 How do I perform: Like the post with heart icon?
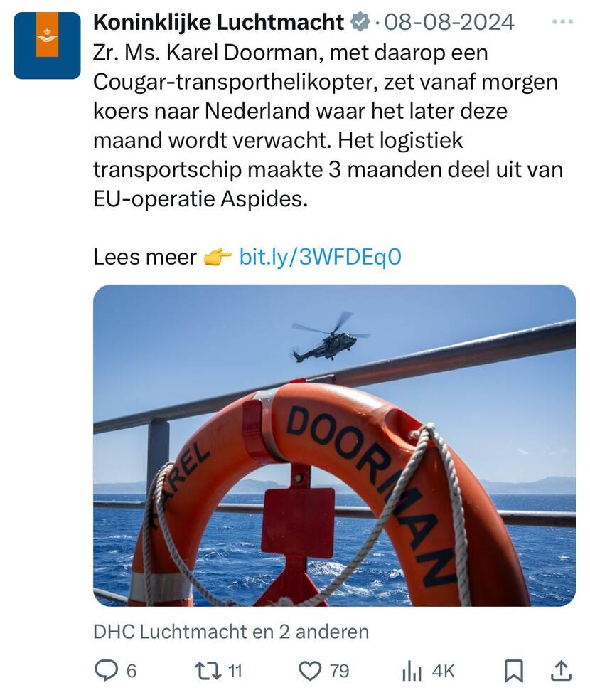tap(309, 671)
